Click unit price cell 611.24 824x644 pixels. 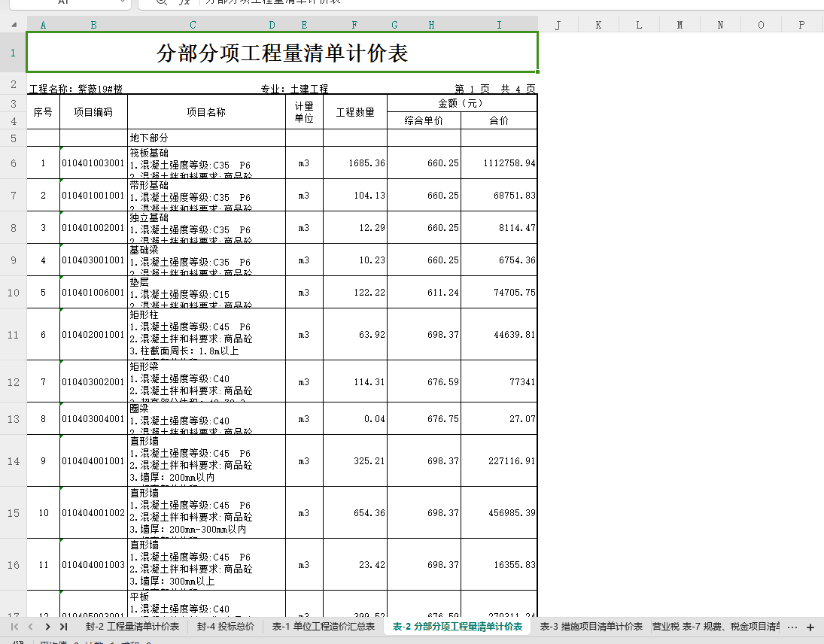click(424, 292)
